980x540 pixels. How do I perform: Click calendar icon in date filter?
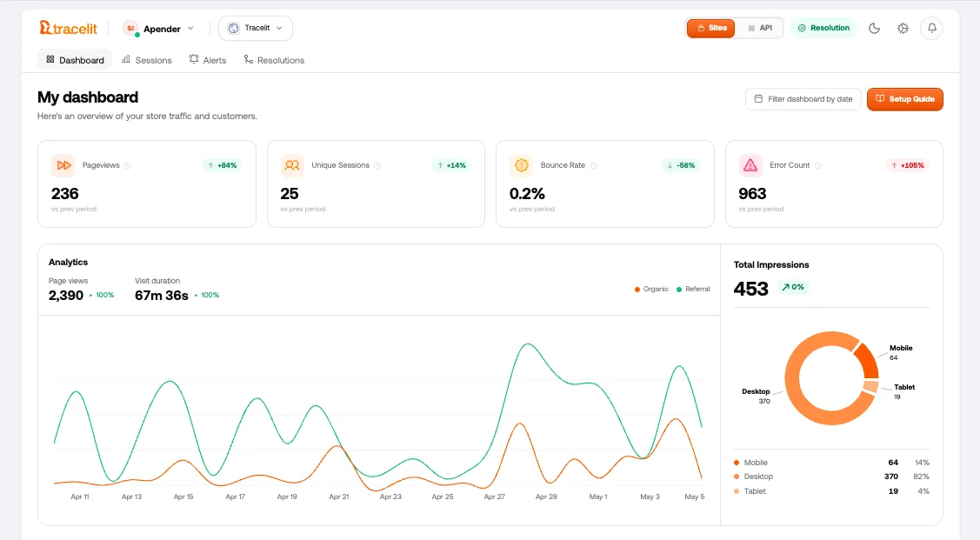758,99
